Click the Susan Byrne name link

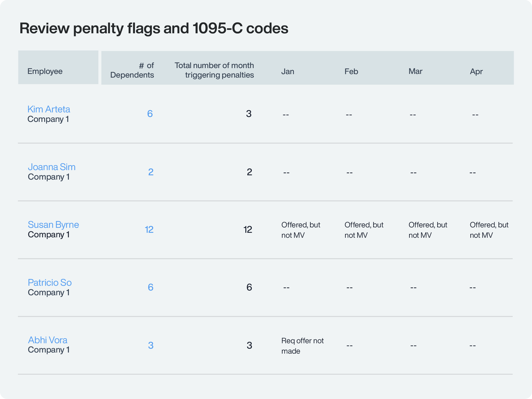(53, 225)
